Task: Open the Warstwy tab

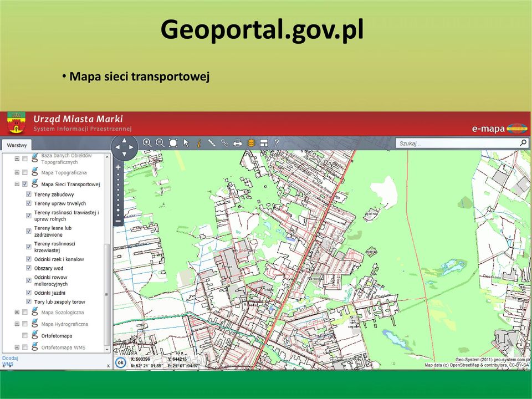Action: (16, 145)
